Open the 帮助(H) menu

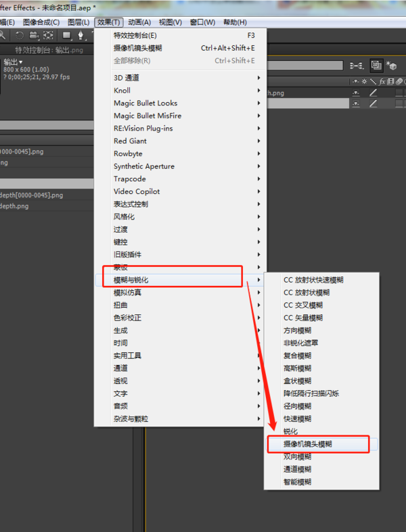click(x=235, y=22)
